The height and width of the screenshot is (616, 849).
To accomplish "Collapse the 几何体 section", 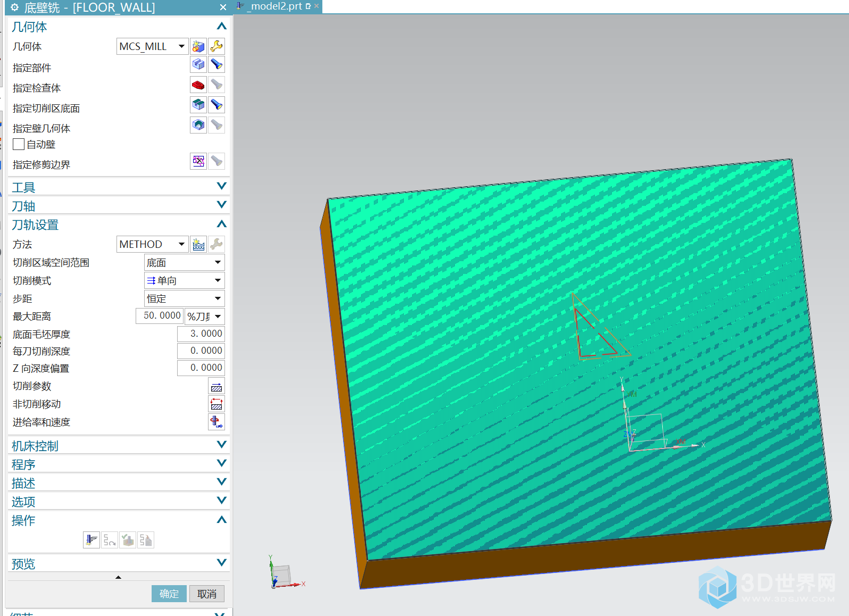I will click(222, 27).
